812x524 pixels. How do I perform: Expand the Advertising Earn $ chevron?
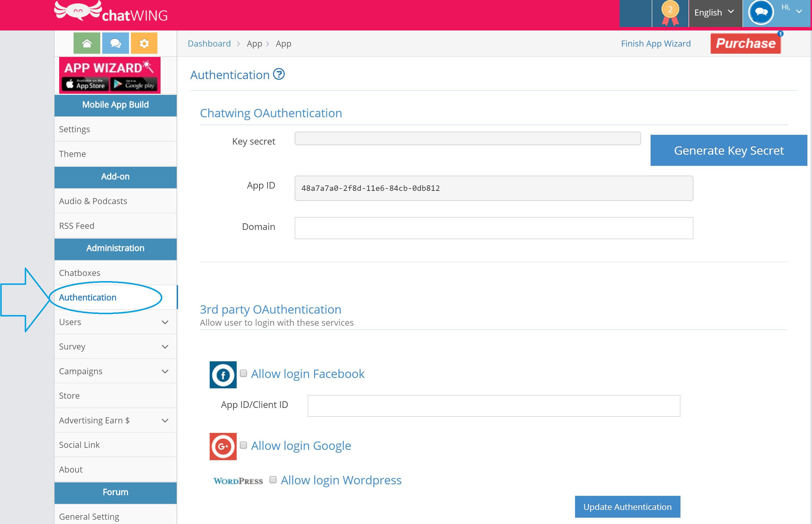[165, 421]
